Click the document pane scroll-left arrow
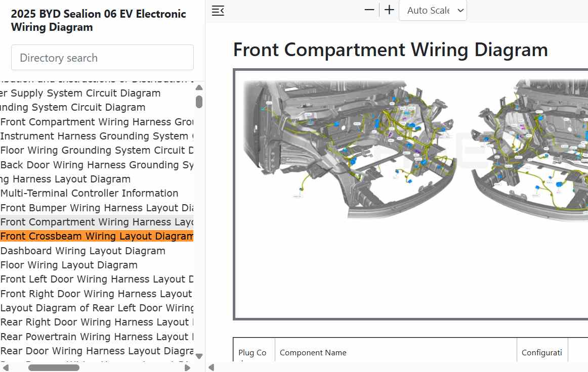 (212, 367)
